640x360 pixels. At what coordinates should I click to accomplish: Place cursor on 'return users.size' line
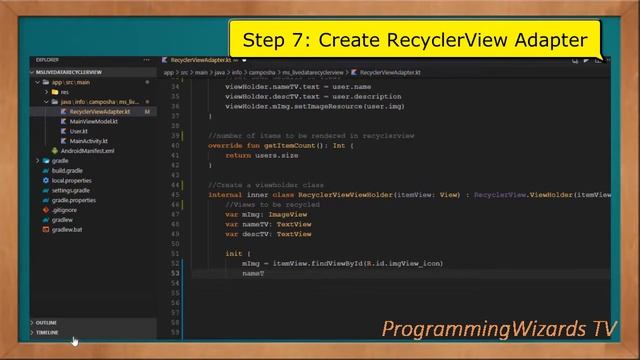[262, 156]
